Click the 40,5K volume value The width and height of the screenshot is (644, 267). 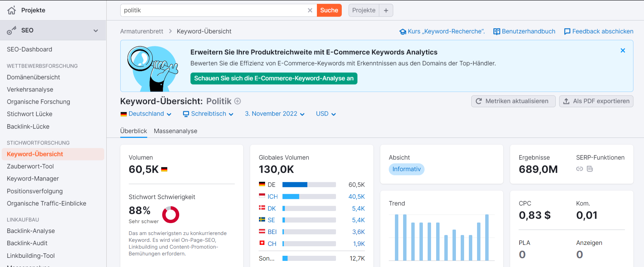tap(356, 197)
